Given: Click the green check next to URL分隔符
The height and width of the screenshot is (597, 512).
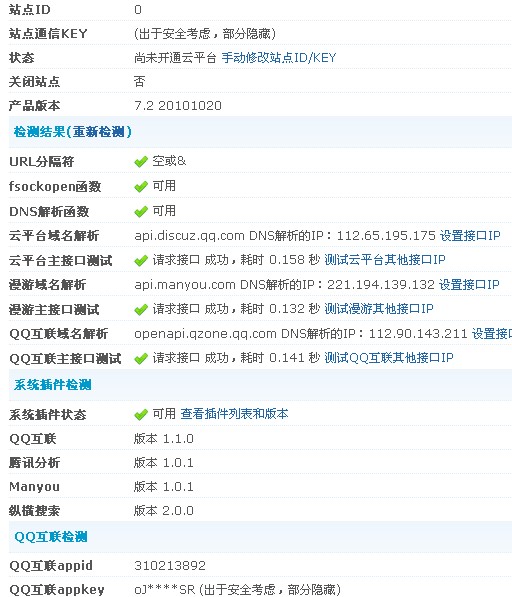Looking at the screenshot, I should pos(141,161).
